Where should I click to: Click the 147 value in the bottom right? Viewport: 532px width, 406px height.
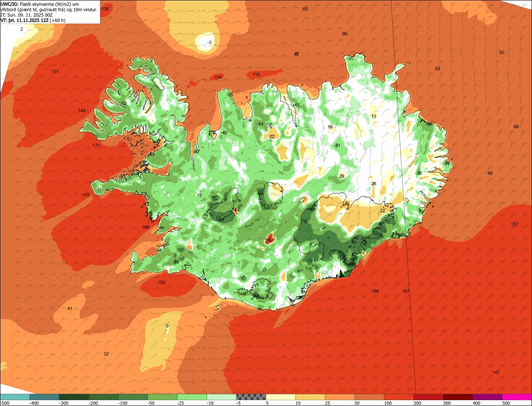pos(496,372)
